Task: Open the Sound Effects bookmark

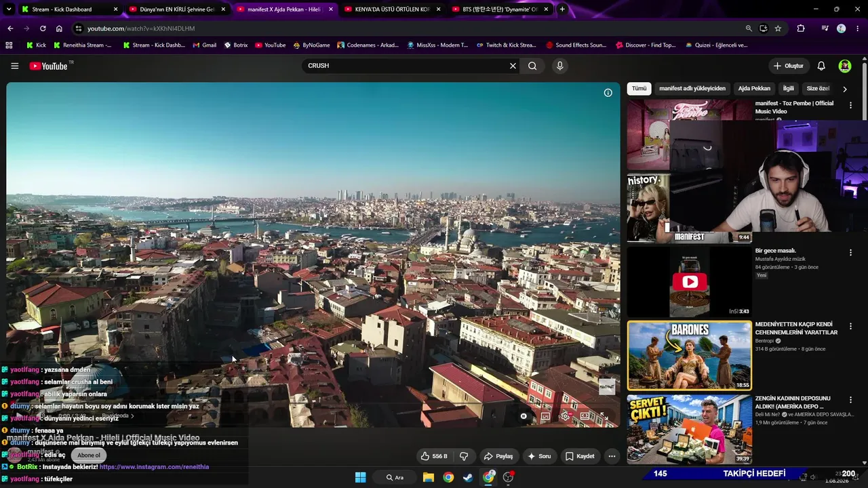Action: (x=576, y=45)
